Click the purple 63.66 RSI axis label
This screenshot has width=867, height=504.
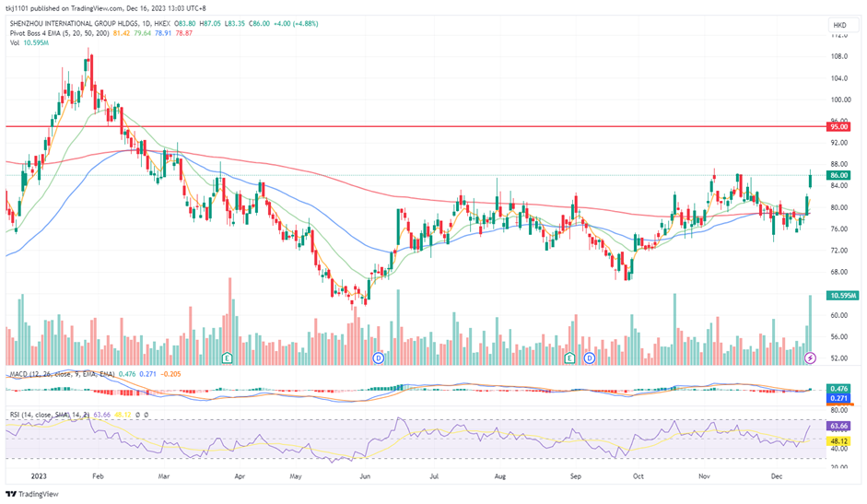pyautogui.click(x=838, y=426)
